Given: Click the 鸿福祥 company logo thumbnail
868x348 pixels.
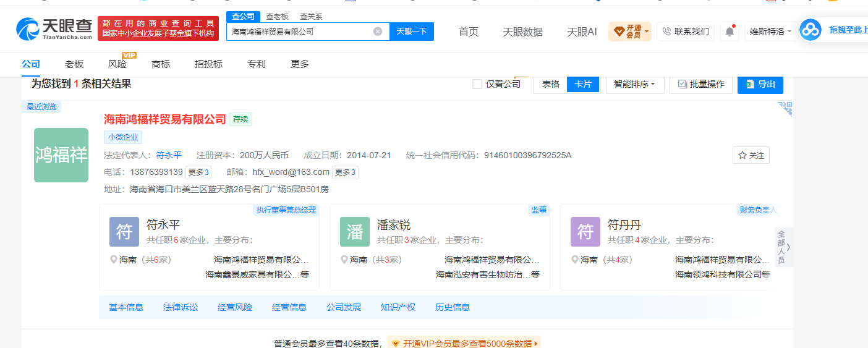Looking at the screenshot, I should [x=61, y=155].
